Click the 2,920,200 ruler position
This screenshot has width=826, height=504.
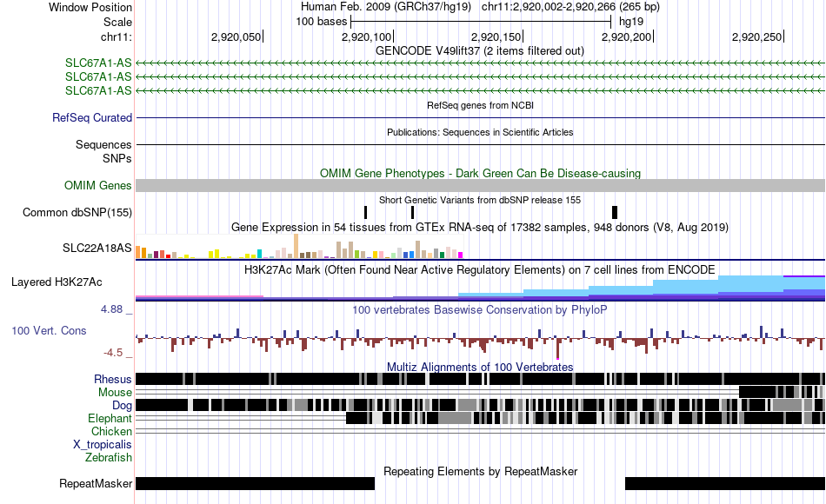coord(627,36)
